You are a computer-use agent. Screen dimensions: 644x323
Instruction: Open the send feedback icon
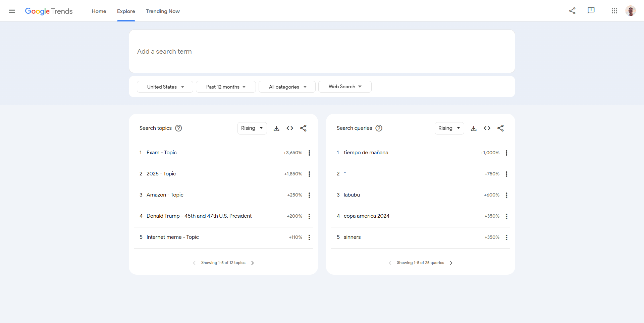coord(591,11)
